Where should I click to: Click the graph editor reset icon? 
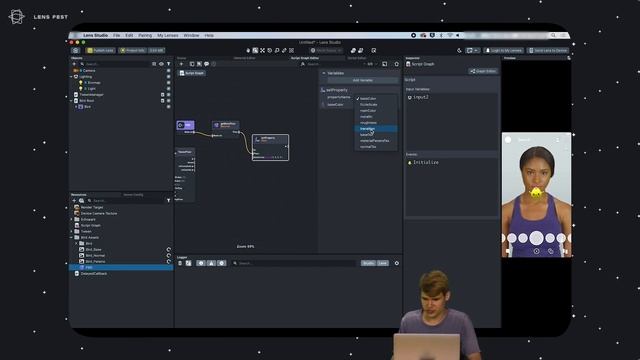[397, 64]
